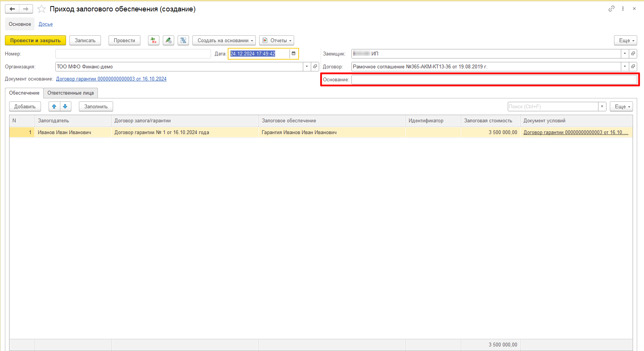
Task: Open the Досье section link
Action: pyautogui.click(x=46, y=24)
